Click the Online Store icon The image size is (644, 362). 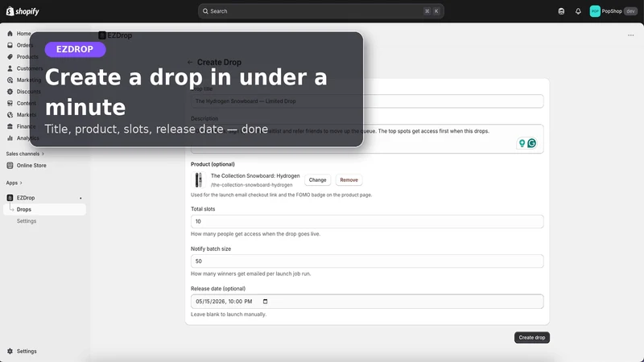[10, 166]
